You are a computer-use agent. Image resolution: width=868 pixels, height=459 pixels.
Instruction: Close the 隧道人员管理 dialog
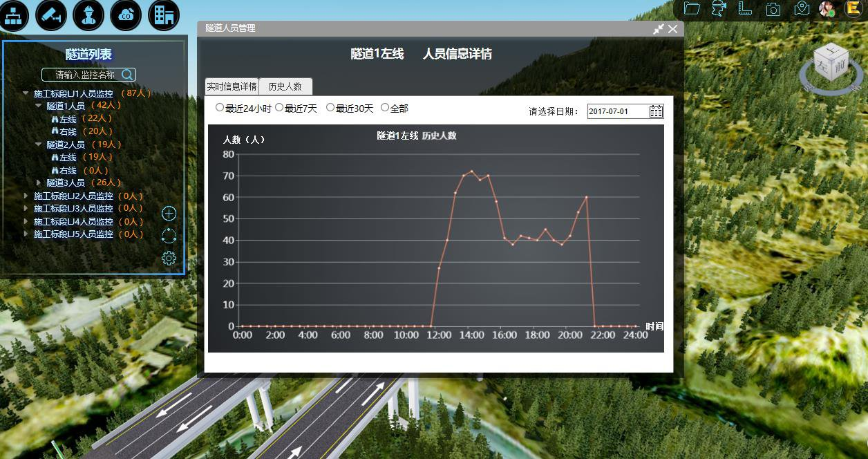point(672,28)
